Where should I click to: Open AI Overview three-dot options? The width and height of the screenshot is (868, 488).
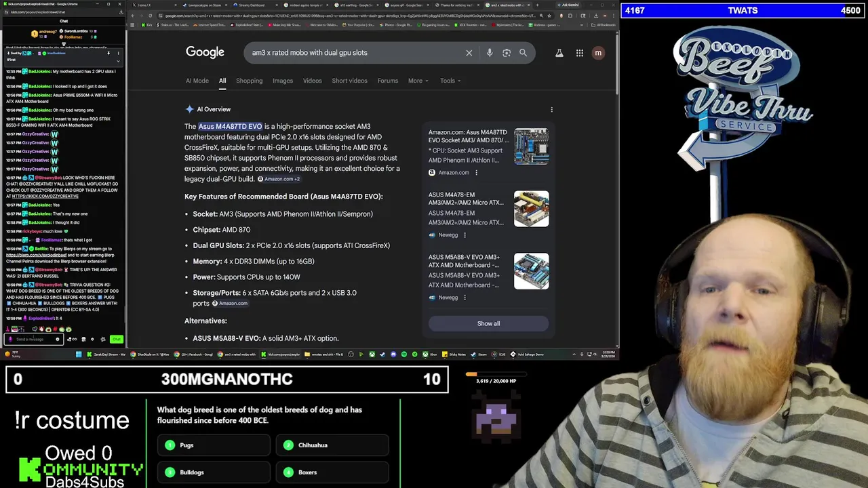tap(551, 109)
